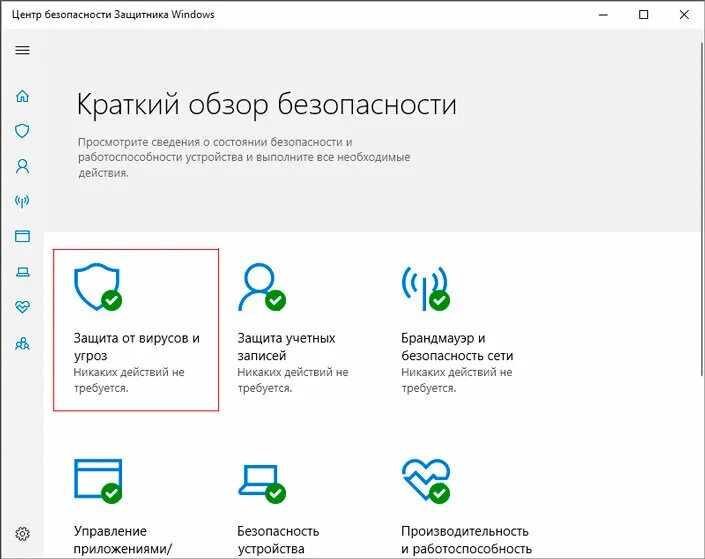
Task: Open the hamburger navigation menu
Action: [22, 50]
